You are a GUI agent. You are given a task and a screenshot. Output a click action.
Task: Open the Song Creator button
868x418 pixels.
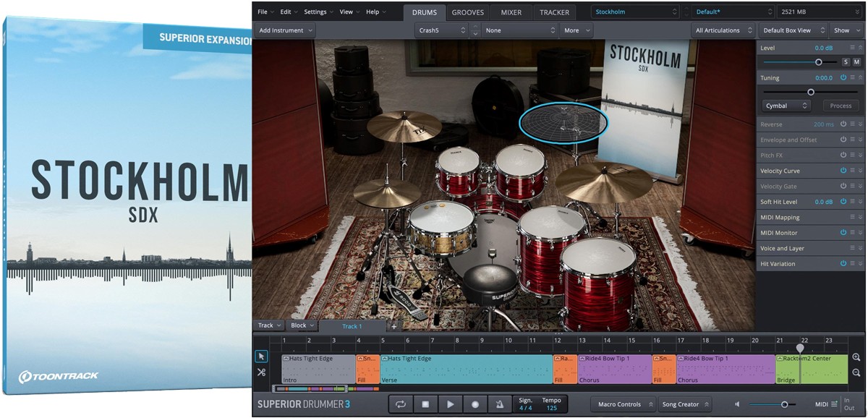pyautogui.click(x=684, y=404)
